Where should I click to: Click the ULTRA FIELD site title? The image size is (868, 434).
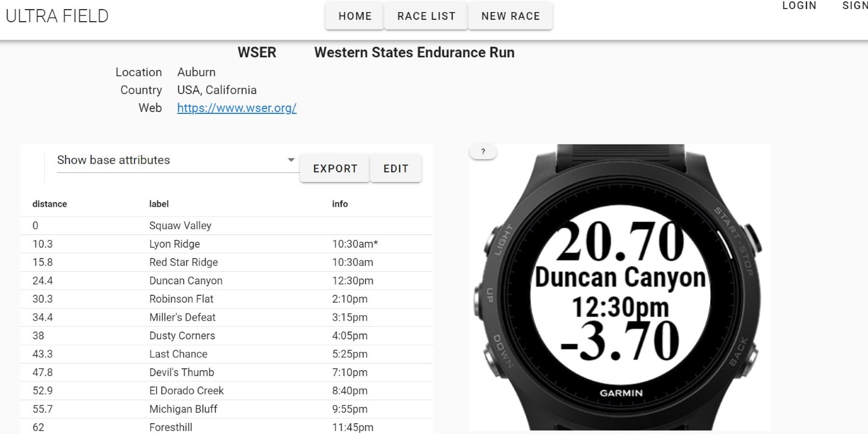point(57,16)
